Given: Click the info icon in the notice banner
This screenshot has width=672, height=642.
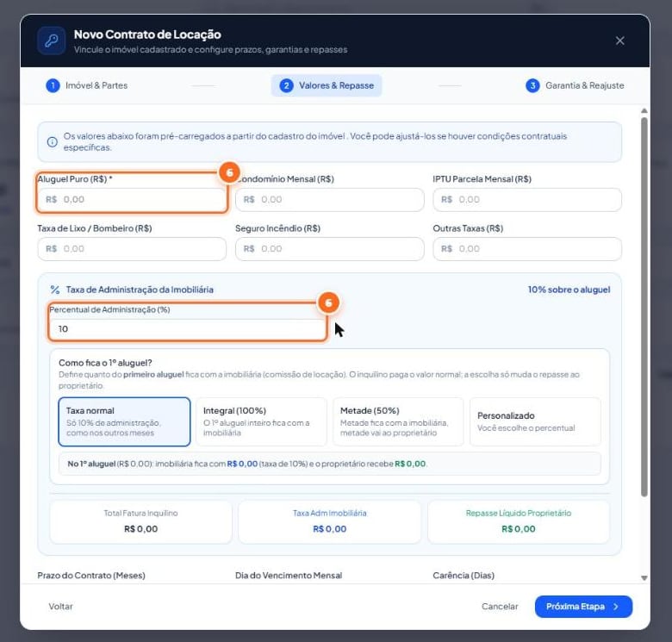Looking at the screenshot, I should click(53, 142).
